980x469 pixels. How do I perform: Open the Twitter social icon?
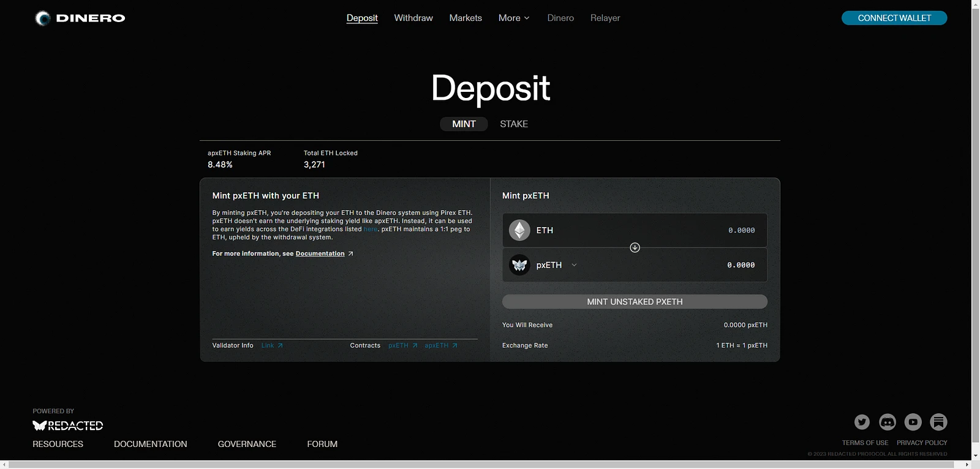(x=862, y=422)
